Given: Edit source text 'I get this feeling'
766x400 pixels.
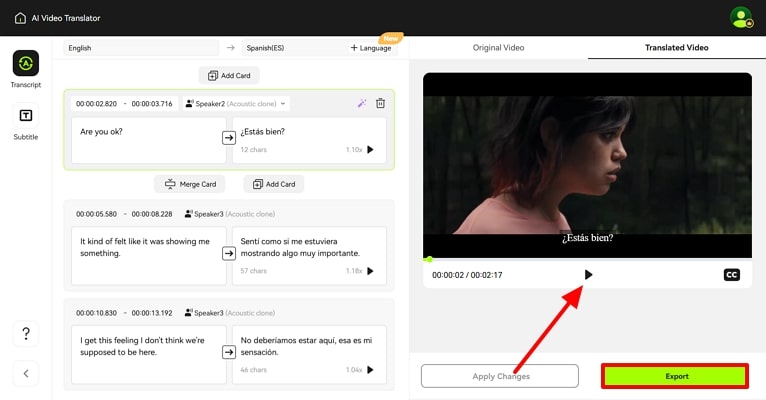Looking at the screenshot, I should (x=149, y=355).
